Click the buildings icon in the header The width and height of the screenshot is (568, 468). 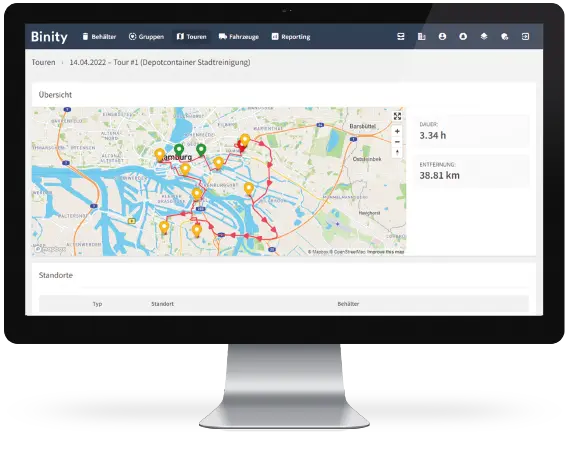point(422,37)
